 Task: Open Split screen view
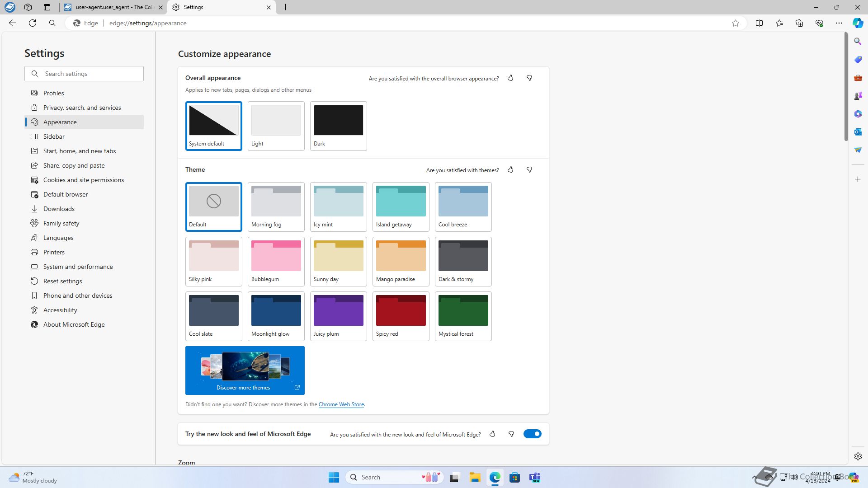click(759, 23)
